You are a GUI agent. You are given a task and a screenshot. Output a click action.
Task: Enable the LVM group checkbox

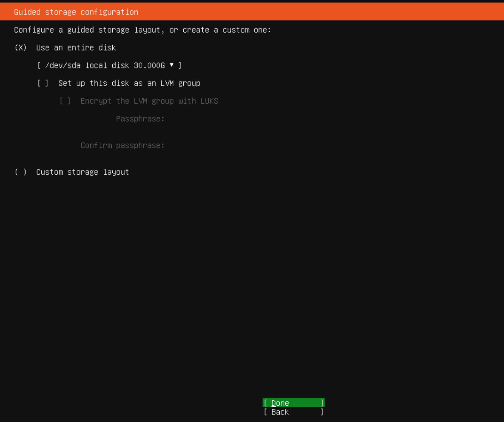click(43, 83)
